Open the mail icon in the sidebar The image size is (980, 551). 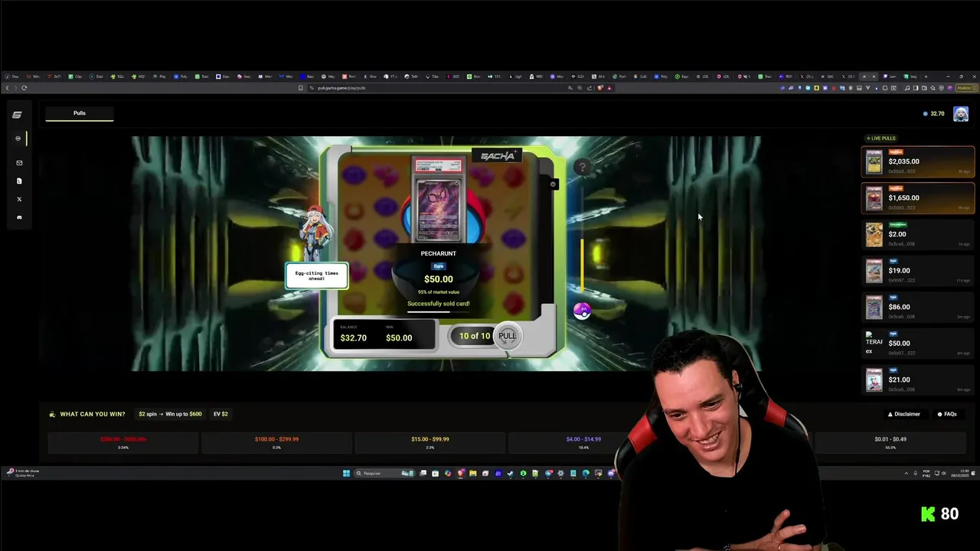click(x=19, y=162)
